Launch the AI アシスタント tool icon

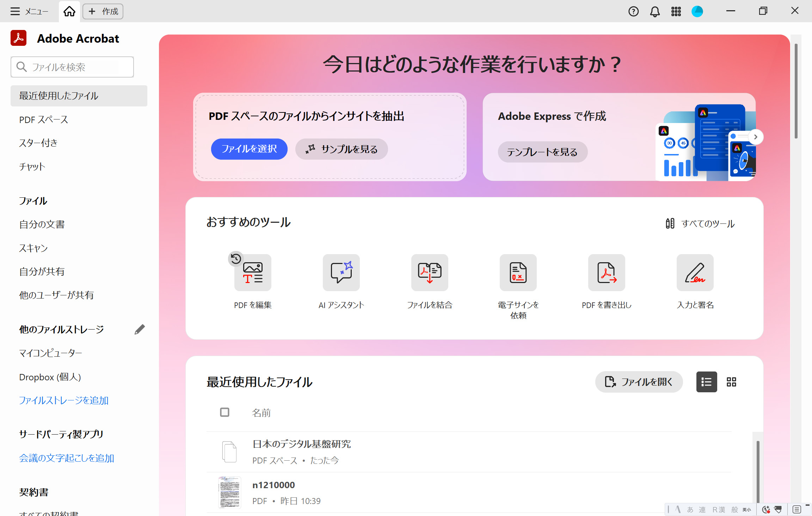tap(341, 273)
